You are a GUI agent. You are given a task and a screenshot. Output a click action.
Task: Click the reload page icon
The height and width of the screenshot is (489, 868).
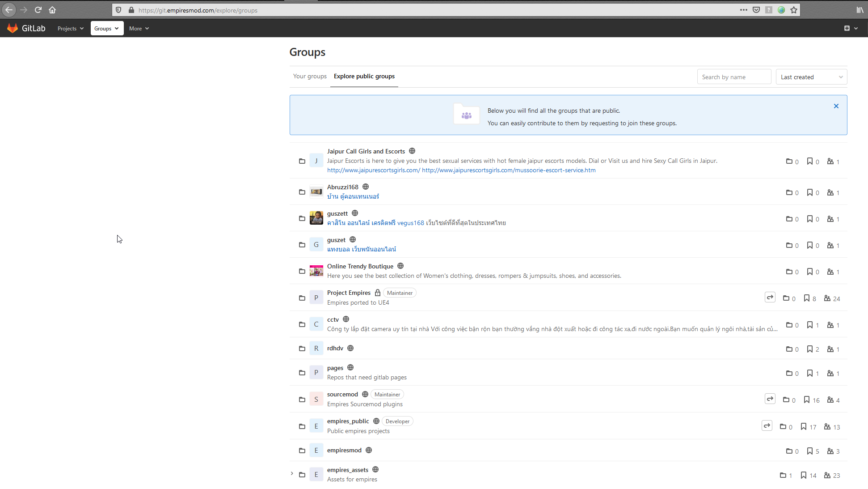tap(38, 10)
